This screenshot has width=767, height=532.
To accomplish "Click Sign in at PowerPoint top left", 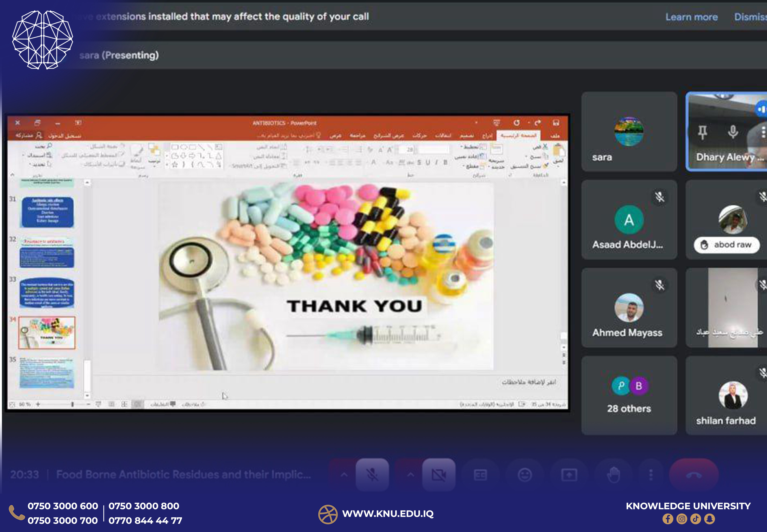I will [x=64, y=136].
